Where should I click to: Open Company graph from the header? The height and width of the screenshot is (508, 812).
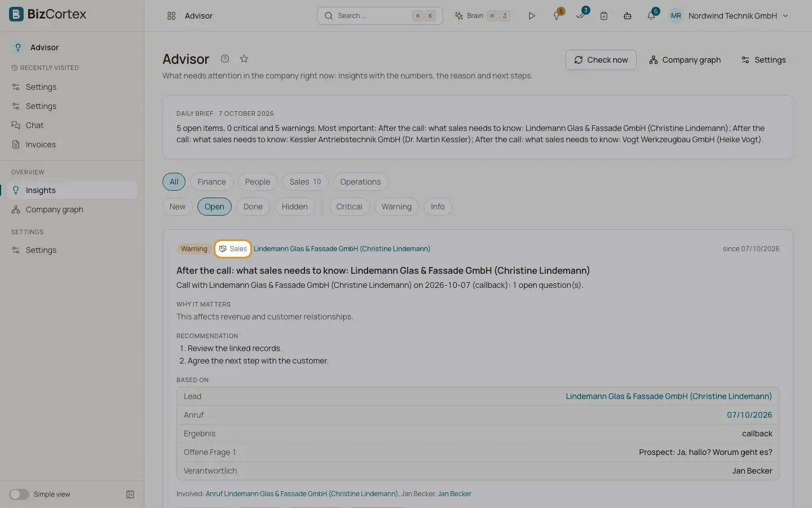685,60
